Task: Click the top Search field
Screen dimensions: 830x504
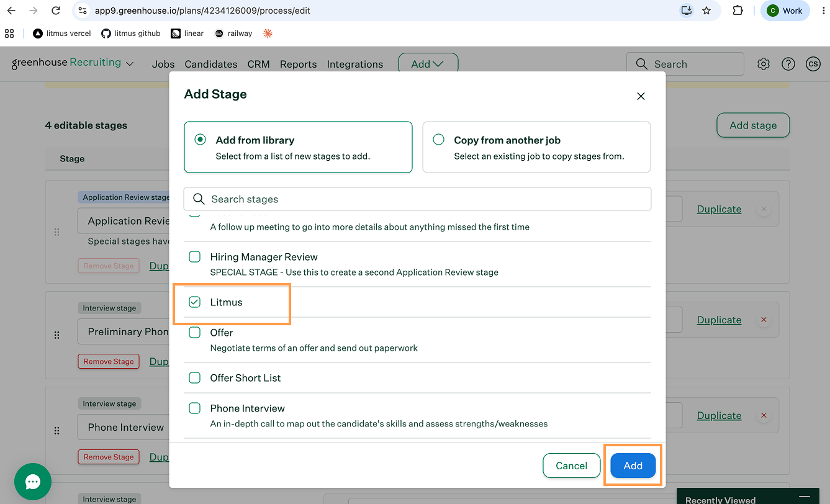Action: coord(685,64)
